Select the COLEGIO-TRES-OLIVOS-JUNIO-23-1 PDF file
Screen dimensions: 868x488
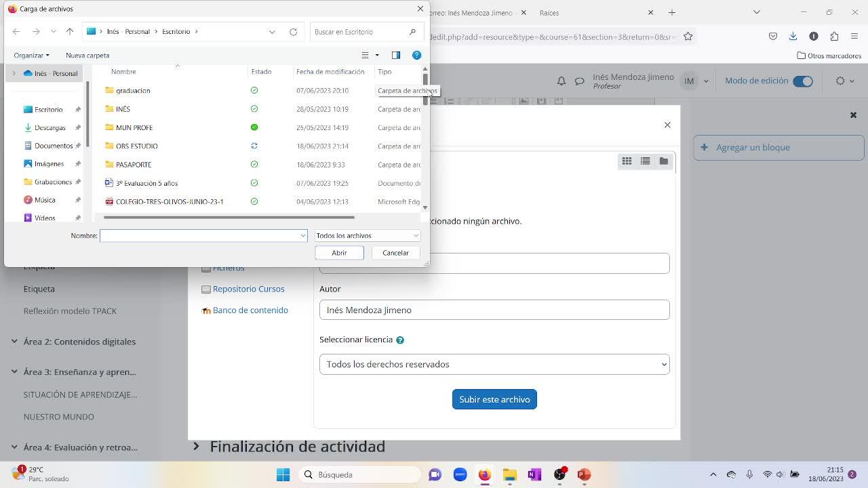pyautogui.click(x=170, y=202)
